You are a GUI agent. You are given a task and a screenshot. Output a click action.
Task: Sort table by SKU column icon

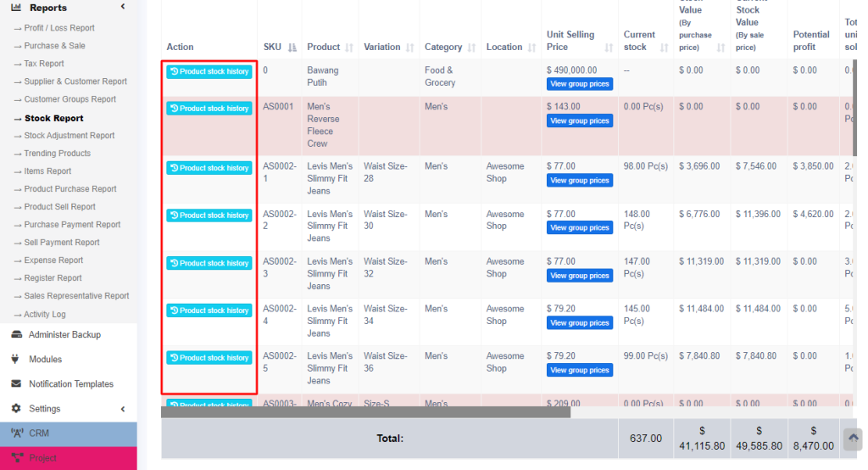[x=292, y=48]
